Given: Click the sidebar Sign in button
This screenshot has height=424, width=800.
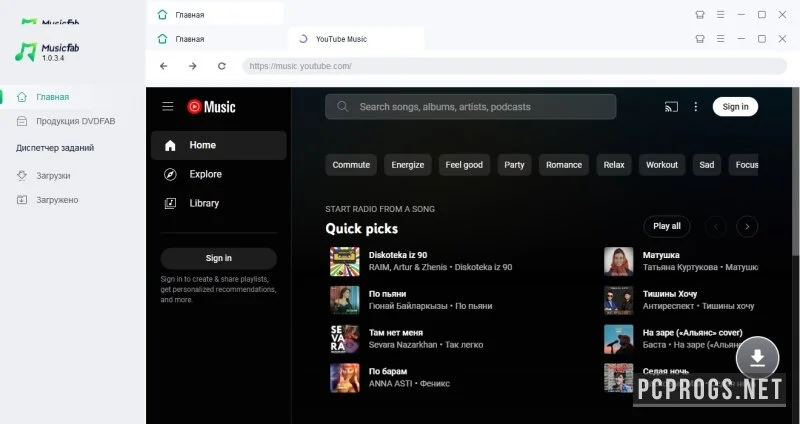Looking at the screenshot, I should point(219,258).
